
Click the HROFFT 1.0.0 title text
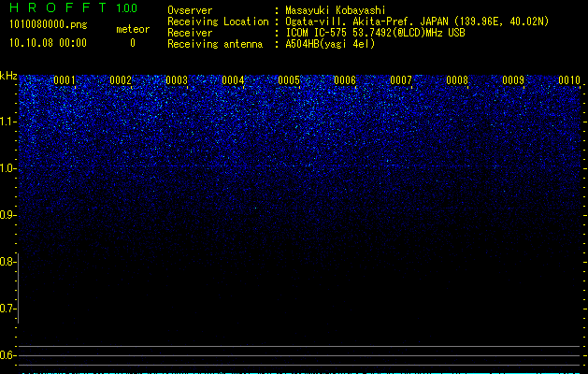74,7
